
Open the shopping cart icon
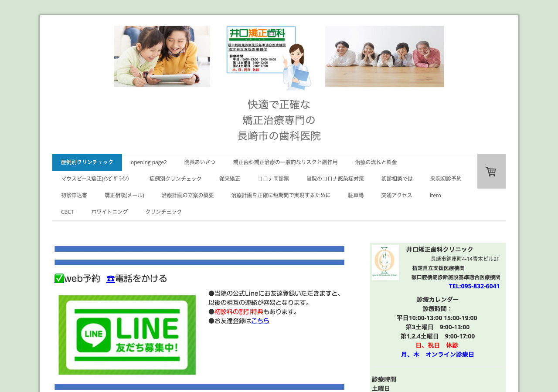point(491,171)
